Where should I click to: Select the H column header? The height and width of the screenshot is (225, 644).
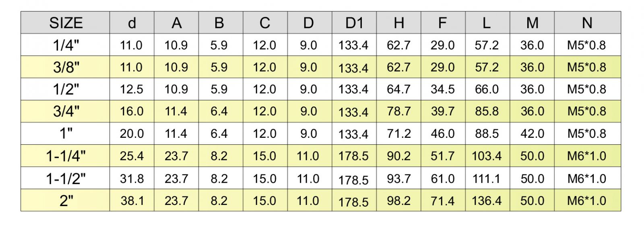[399, 23]
